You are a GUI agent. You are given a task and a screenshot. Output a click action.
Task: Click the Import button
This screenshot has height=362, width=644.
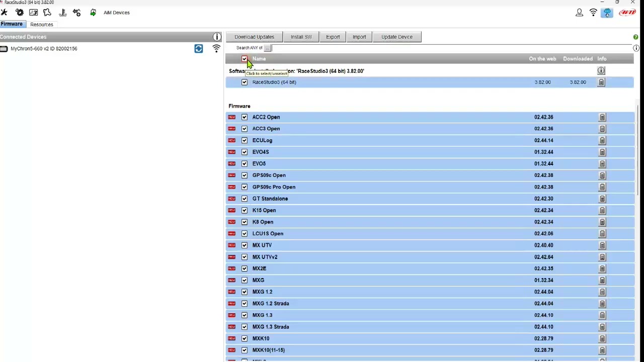tap(359, 37)
